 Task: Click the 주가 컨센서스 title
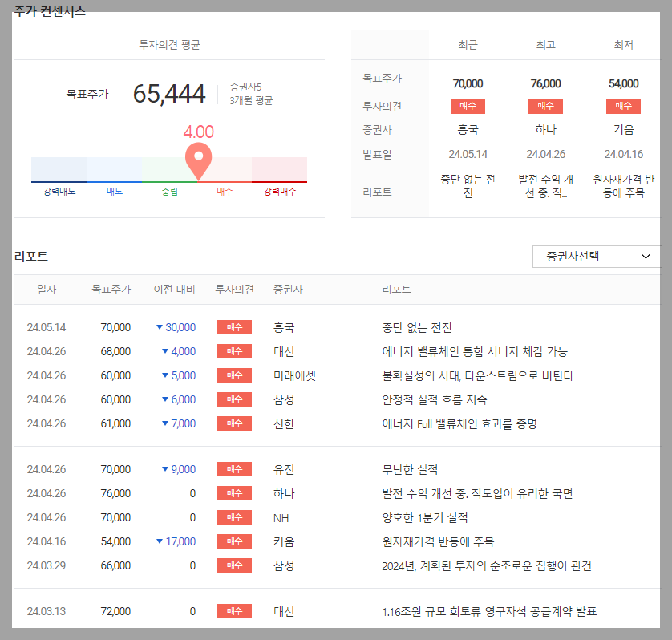(50, 10)
